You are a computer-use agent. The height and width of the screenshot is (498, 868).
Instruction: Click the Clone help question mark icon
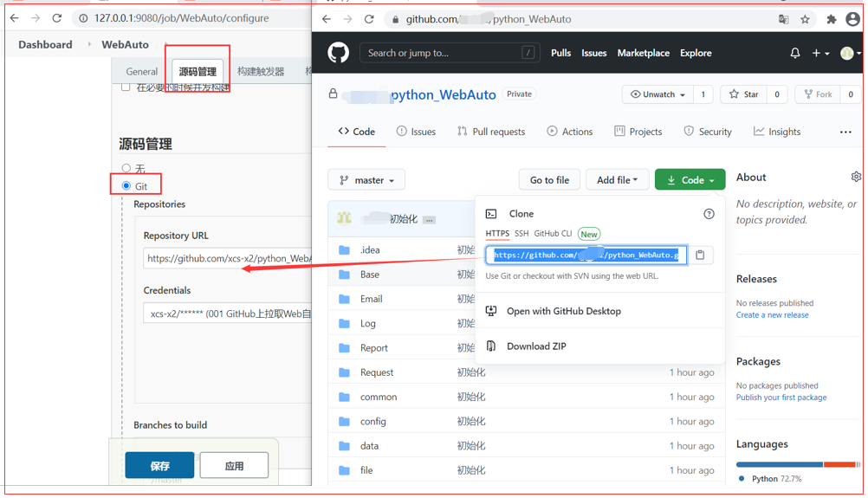coord(709,214)
